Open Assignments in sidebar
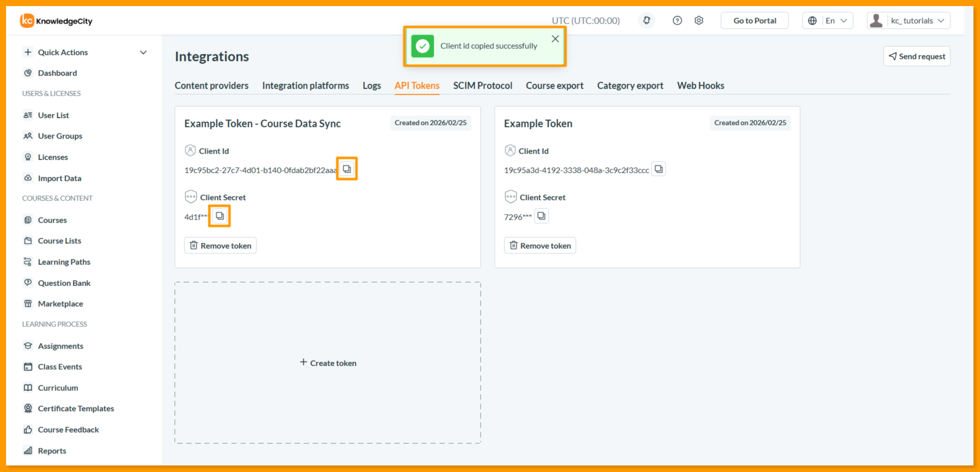Viewport: 980px width, 472px height. pyautogui.click(x=60, y=346)
